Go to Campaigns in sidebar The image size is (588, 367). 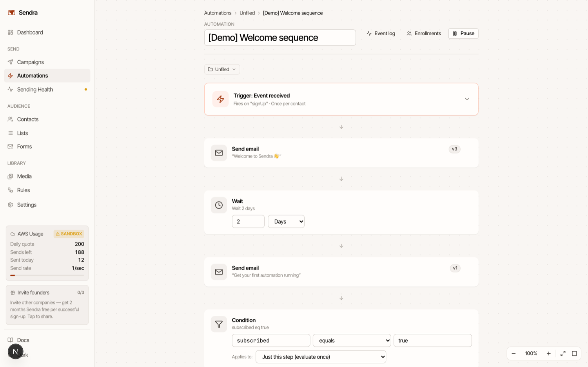[x=47, y=62]
